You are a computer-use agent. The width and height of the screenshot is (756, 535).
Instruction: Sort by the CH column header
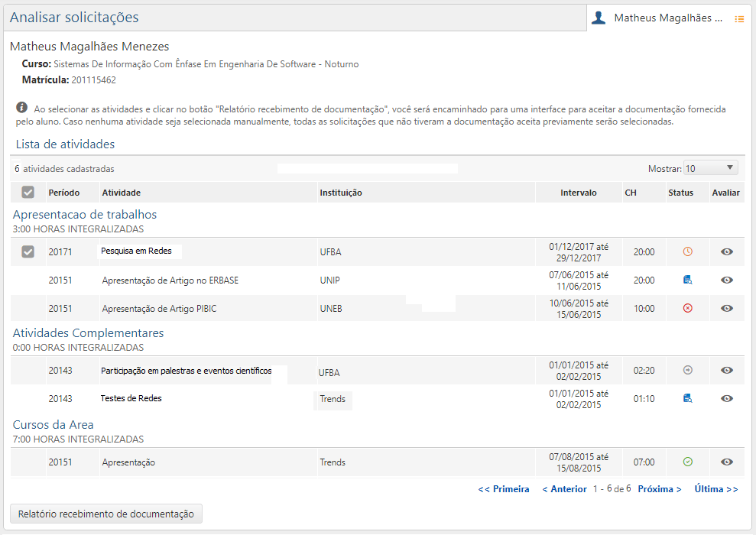tap(630, 193)
